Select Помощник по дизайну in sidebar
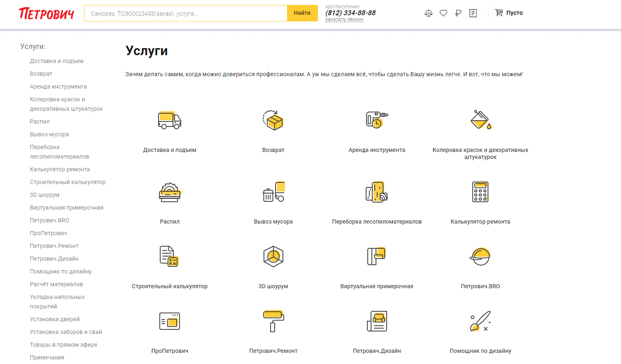This screenshot has height=364, width=621. point(61,271)
